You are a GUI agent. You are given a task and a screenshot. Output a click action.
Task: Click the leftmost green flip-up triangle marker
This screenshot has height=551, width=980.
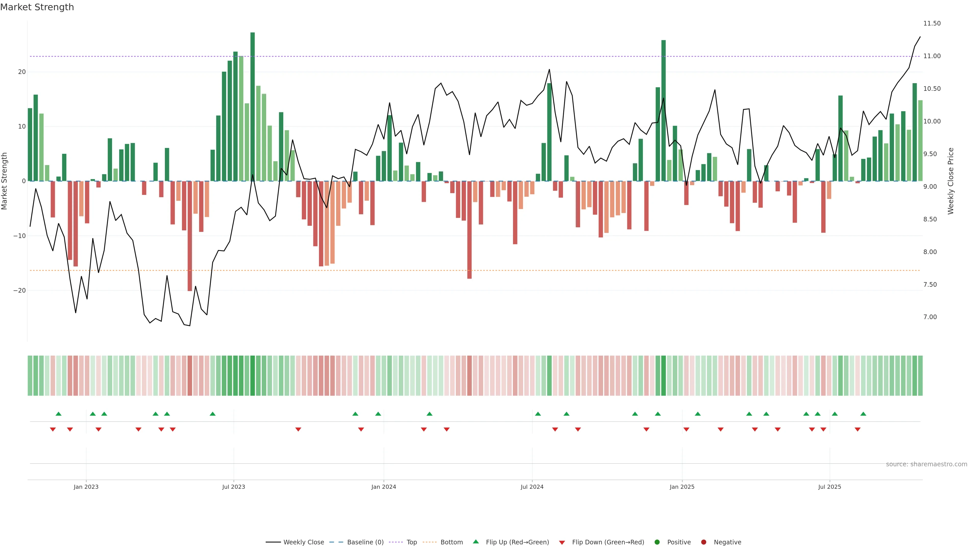pos(58,414)
